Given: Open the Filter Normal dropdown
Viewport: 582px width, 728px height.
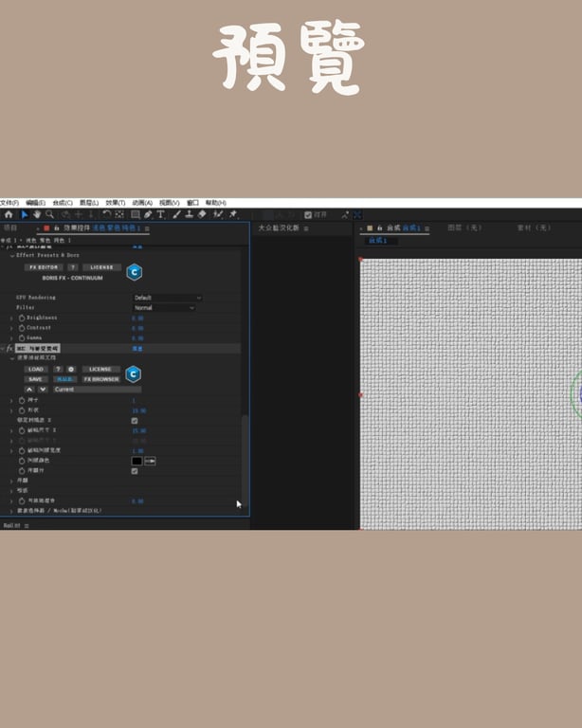Looking at the screenshot, I should [164, 308].
